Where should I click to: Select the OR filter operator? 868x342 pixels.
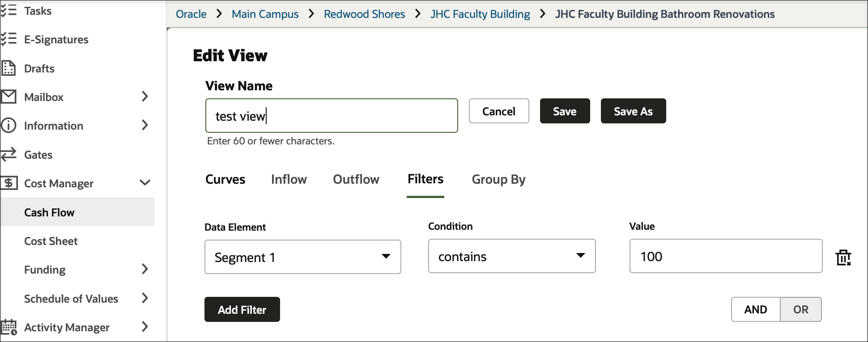pos(801,309)
